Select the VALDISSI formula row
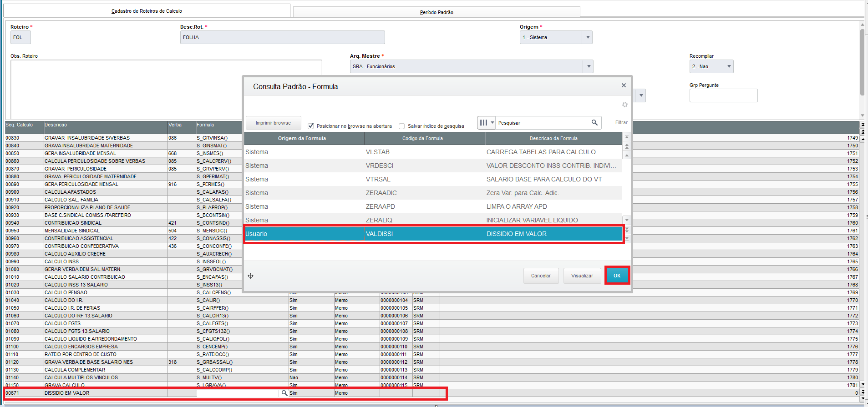 point(433,234)
